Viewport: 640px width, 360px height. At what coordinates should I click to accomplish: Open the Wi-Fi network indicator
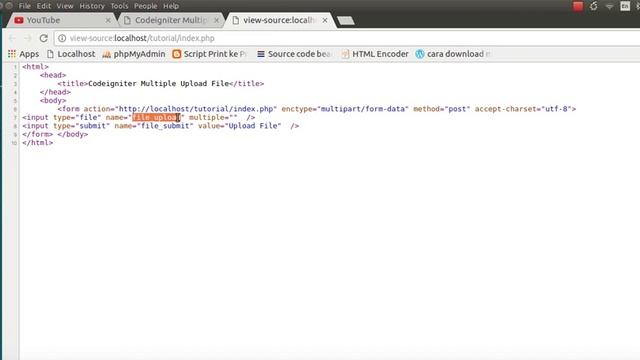(x=609, y=6)
